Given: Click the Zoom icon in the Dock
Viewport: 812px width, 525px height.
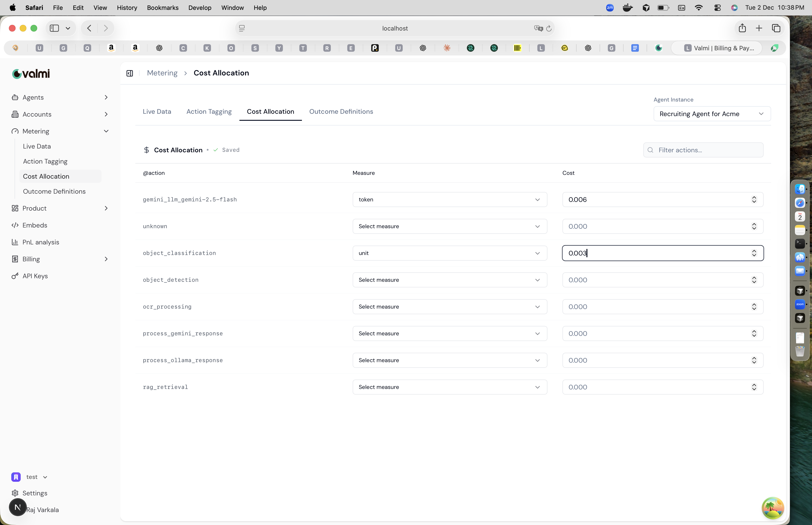Looking at the screenshot, I should pos(800,304).
